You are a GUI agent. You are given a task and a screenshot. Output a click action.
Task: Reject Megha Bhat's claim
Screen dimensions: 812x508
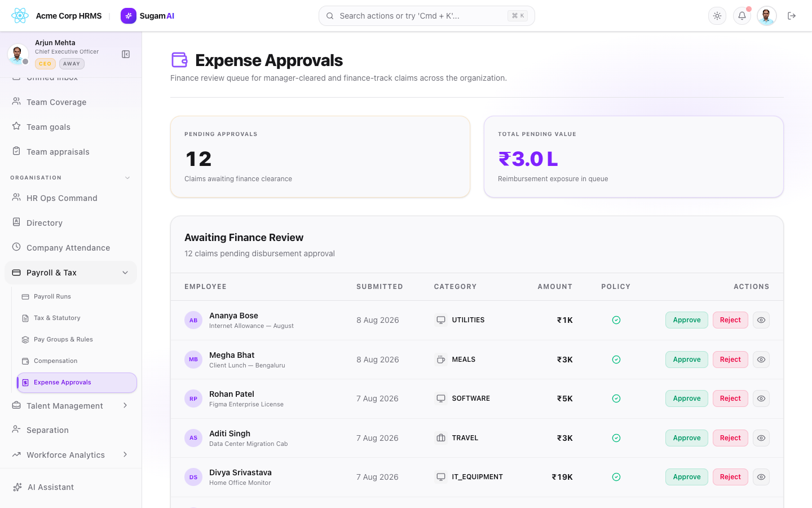pyautogui.click(x=730, y=360)
